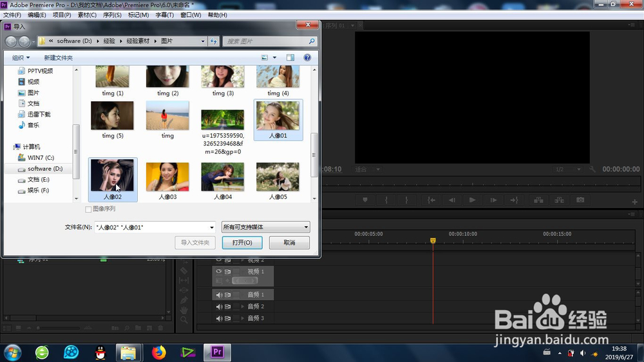The width and height of the screenshot is (644, 362).
Task: Open the 字幕(T) menu
Action: pos(165,15)
